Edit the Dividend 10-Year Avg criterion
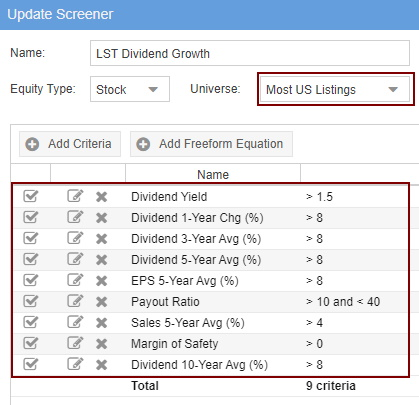Screen dimensions: 419x405 (75, 364)
